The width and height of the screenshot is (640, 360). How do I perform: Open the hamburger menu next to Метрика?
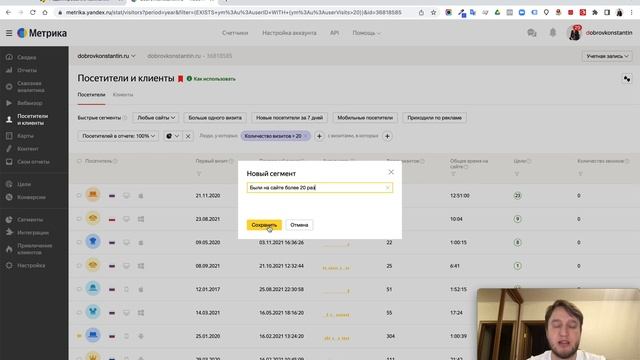coord(9,33)
